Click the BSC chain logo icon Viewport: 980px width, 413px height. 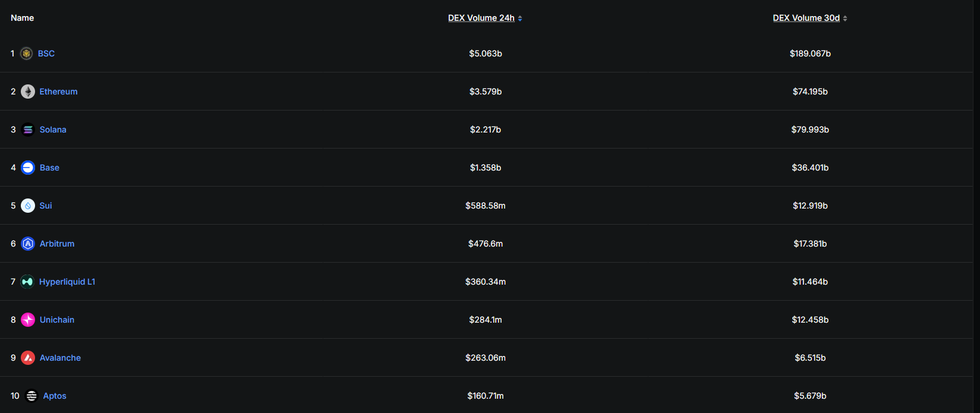pos(26,53)
